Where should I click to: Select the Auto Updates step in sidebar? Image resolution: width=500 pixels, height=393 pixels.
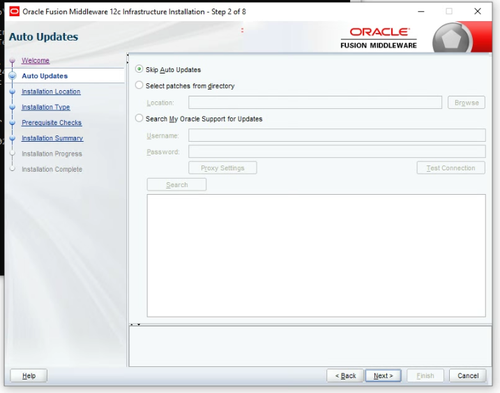(x=45, y=76)
